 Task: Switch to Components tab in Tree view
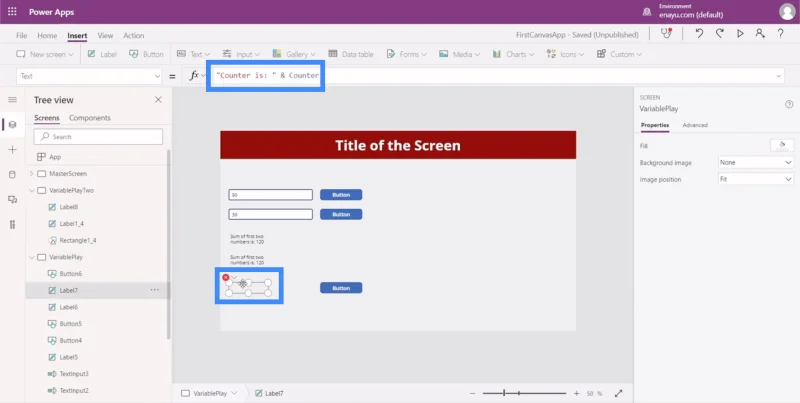click(x=90, y=118)
